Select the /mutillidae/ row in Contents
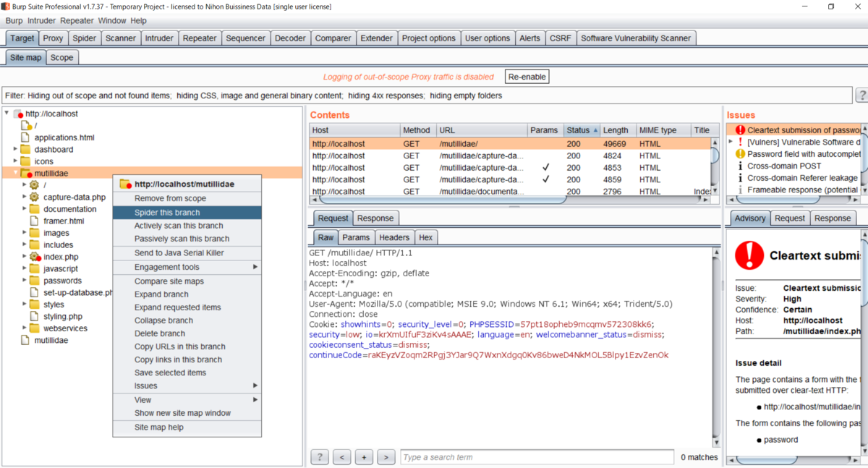The height and width of the screenshot is (468, 868). pyautogui.click(x=511, y=144)
